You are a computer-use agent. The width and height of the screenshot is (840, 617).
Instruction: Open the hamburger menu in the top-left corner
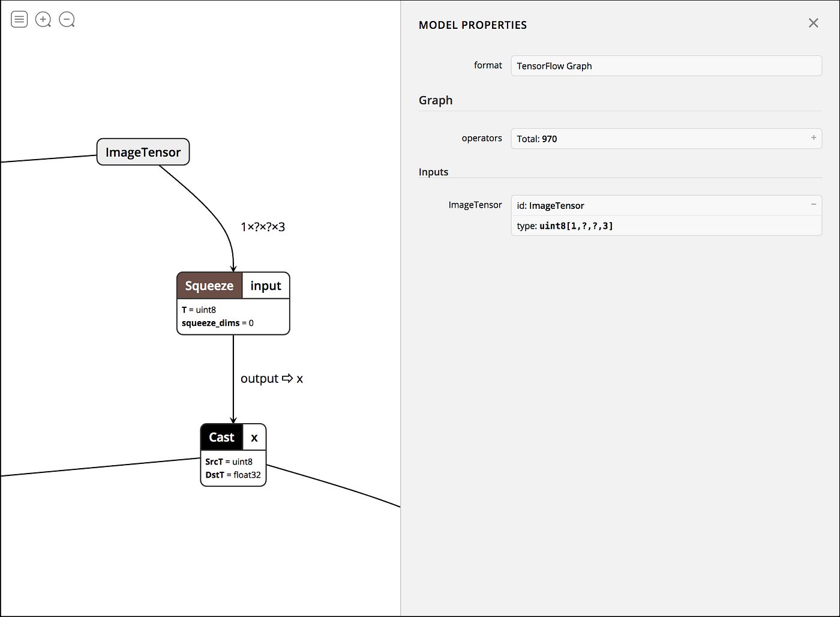coord(19,19)
